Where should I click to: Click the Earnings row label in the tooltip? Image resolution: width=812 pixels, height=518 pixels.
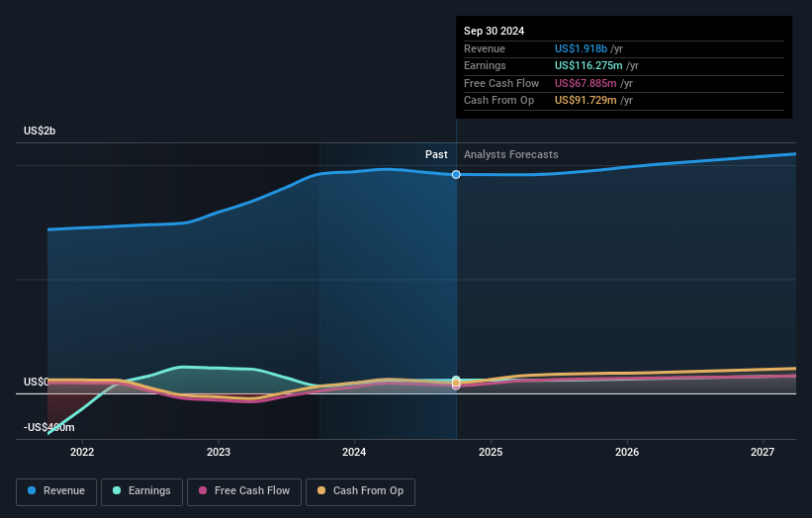(485, 65)
